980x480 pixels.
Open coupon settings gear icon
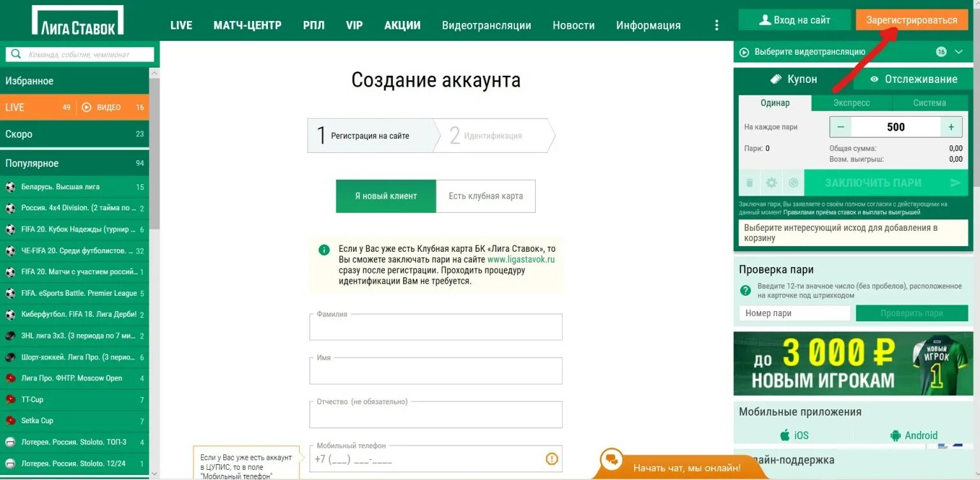click(771, 183)
